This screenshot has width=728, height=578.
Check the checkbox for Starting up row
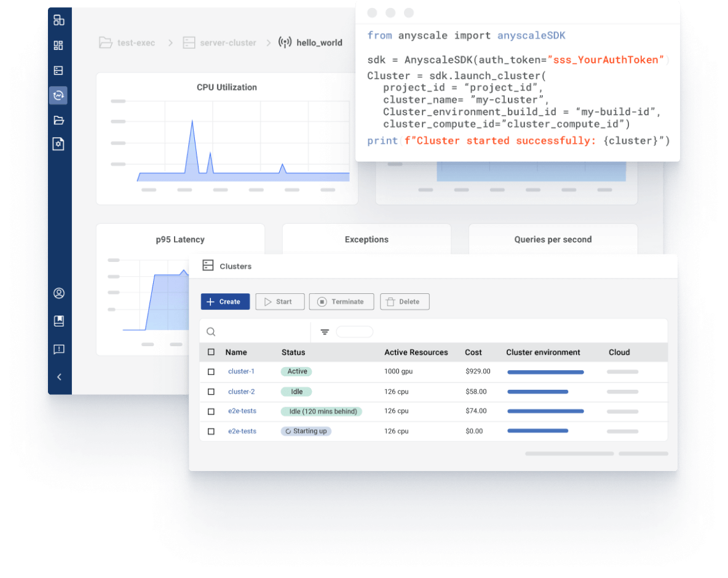[x=212, y=432]
